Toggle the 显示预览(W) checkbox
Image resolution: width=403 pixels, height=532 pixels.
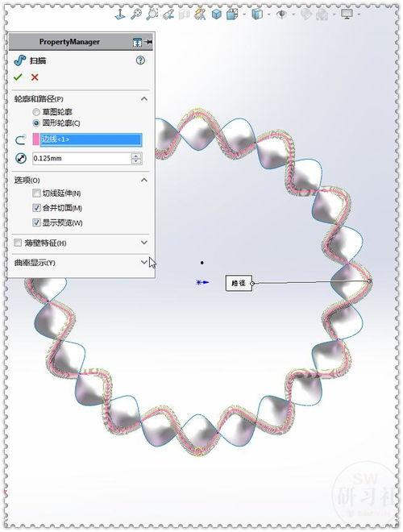click(x=36, y=222)
